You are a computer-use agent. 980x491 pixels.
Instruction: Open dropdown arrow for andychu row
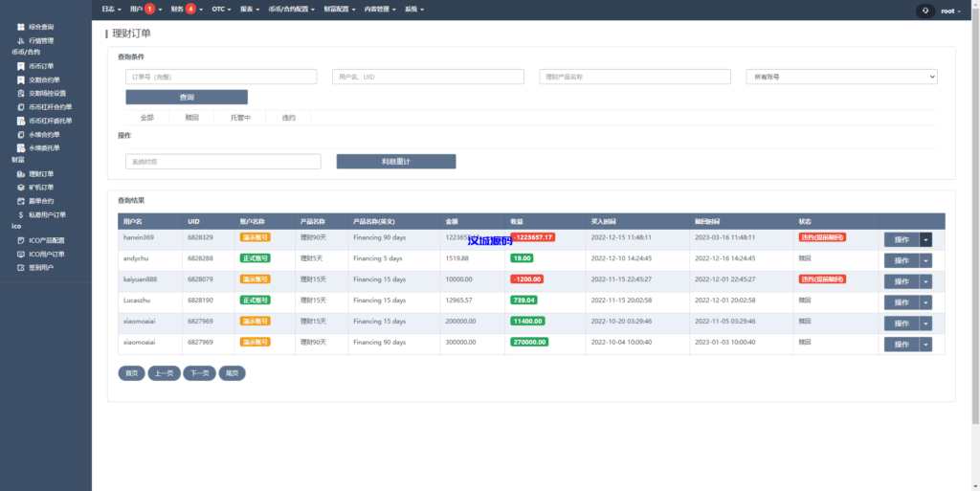click(x=924, y=260)
